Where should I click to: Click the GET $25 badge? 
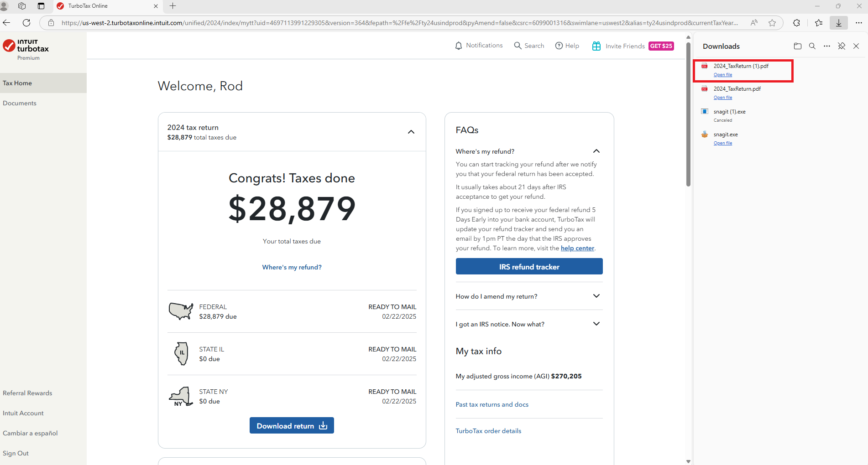(x=661, y=46)
